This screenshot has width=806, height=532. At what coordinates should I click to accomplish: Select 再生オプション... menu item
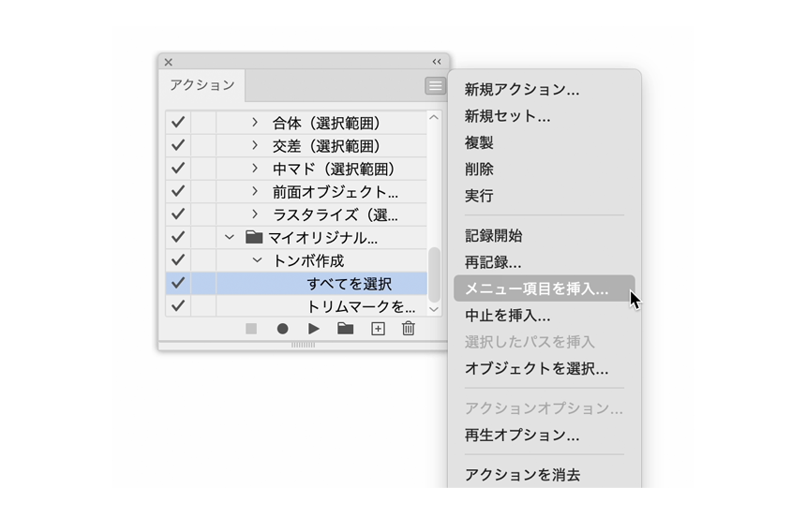tap(522, 435)
